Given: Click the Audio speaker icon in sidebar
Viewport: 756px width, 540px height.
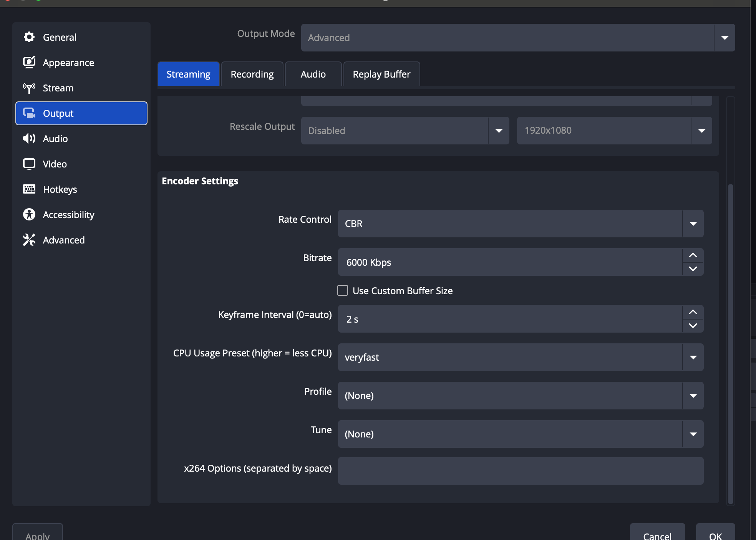Looking at the screenshot, I should point(29,139).
